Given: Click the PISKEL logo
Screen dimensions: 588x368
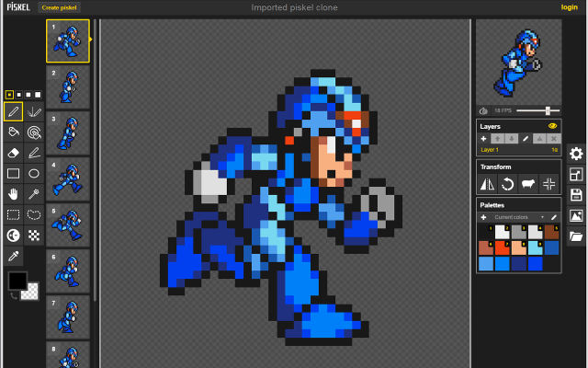Looking at the screenshot, I should (18, 7).
